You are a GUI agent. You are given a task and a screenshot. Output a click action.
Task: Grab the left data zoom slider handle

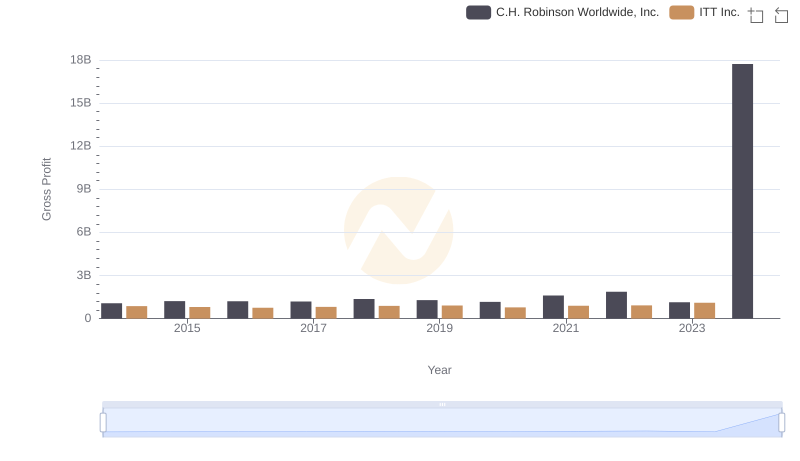click(103, 423)
